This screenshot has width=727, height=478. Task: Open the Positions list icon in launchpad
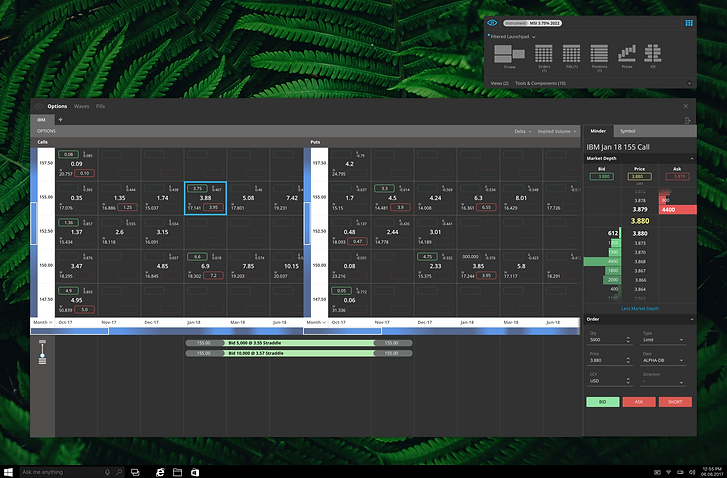click(x=599, y=54)
